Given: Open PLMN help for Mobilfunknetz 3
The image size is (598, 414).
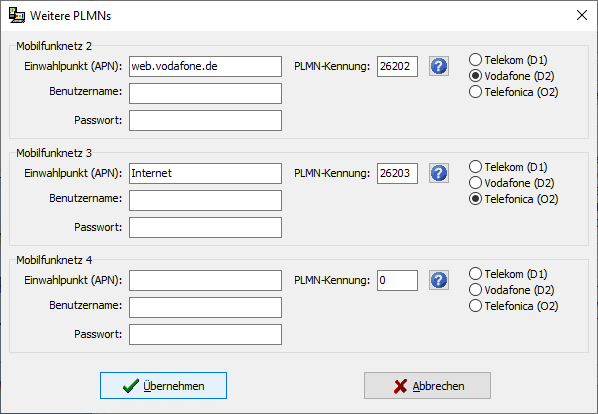Looking at the screenshot, I should [x=439, y=173].
